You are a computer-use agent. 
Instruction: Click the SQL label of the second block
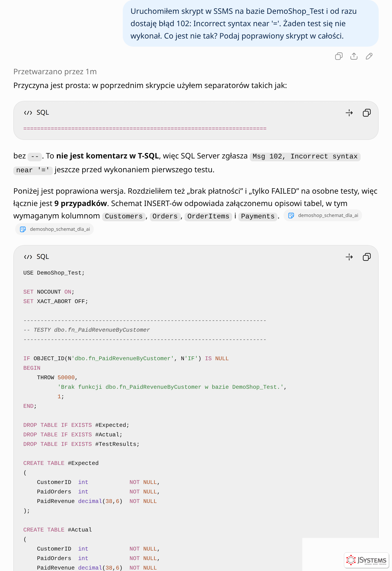tap(43, 257)
